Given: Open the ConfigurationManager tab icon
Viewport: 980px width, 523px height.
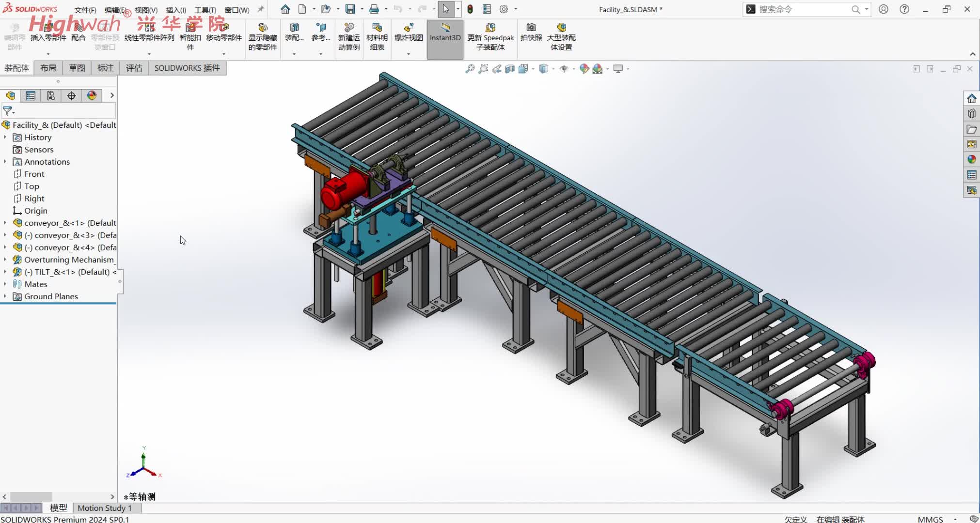Looking at the screenshot, I should 51,96.
